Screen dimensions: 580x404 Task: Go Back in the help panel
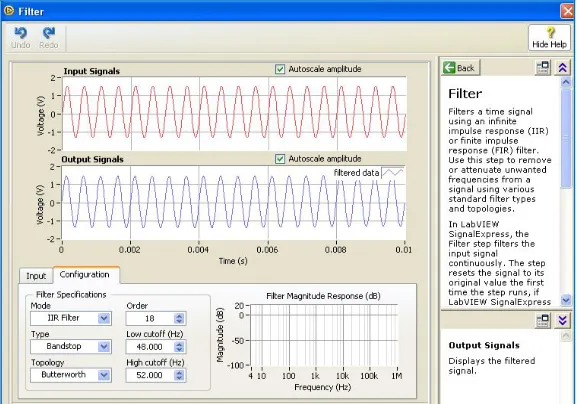pyautogui.click(x=460, y=68)
